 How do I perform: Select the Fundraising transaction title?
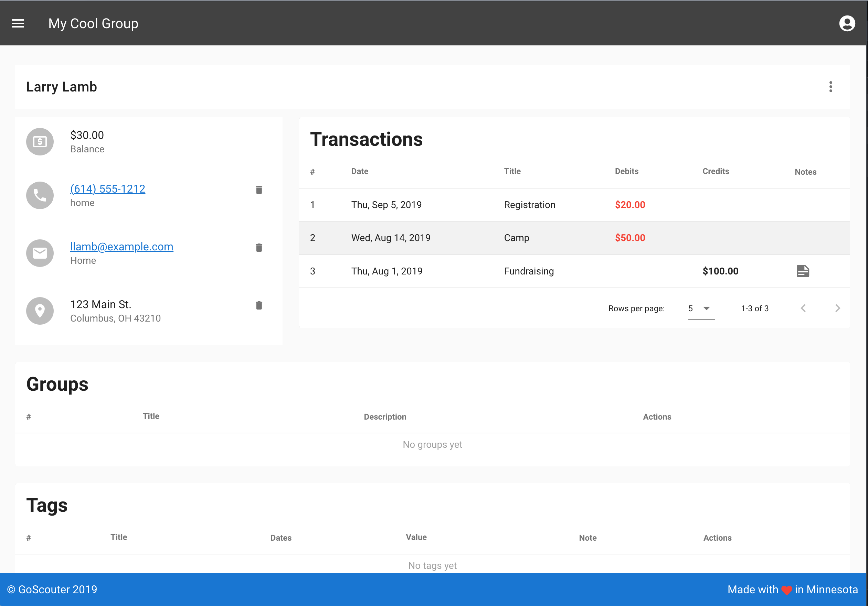tap(529, 271)
